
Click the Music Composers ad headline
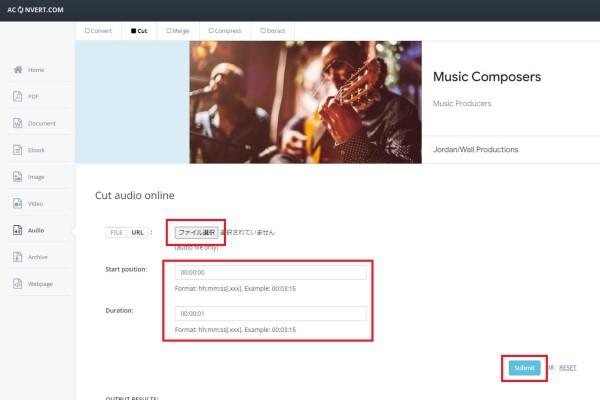(x=487, y=77)
